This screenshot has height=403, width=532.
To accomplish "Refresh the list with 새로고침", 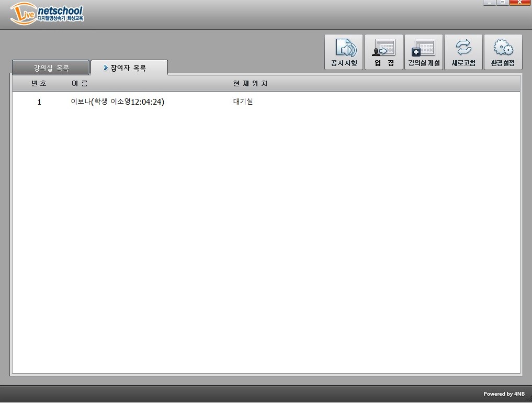I will 463,48.
